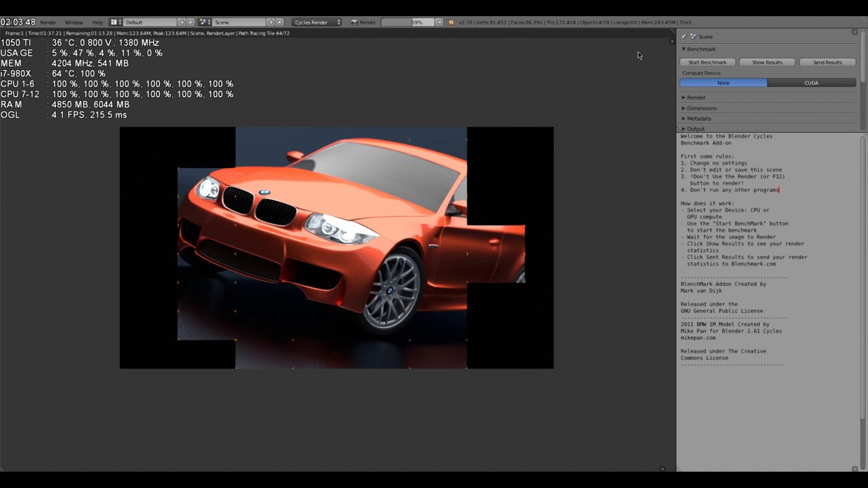Click the 'OGL' FPS overlay row
Viewport: 868px width, 488px height.
(64, 115)
